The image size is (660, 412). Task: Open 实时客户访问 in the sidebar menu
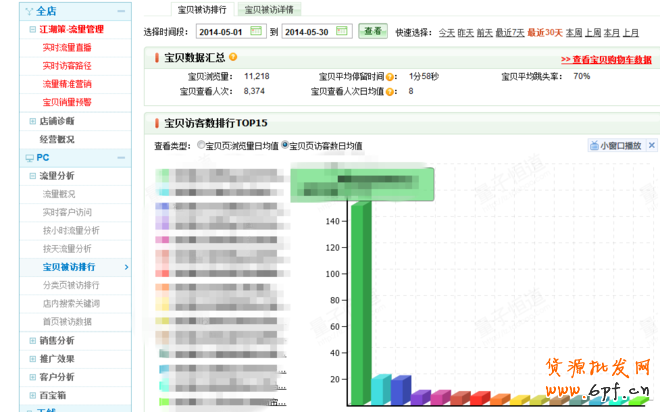[66, 212]
